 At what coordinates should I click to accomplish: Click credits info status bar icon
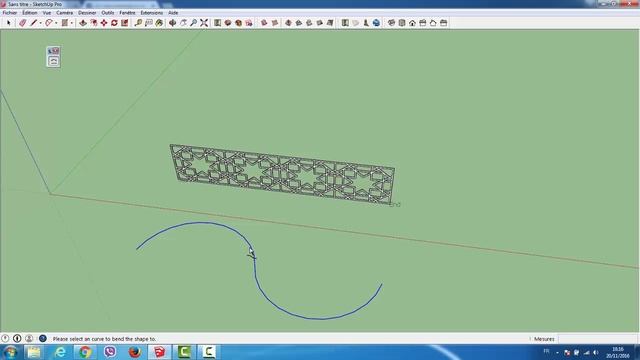(17, 338)
